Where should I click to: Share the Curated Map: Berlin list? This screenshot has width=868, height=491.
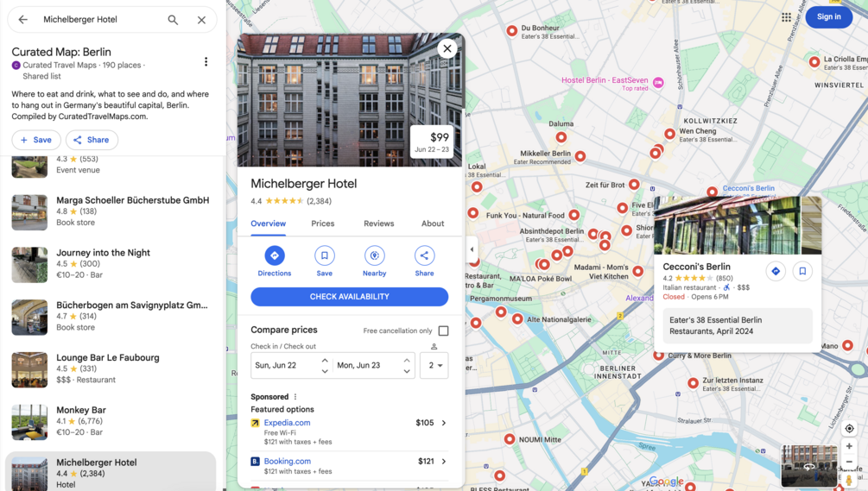(x=92, y=140)
